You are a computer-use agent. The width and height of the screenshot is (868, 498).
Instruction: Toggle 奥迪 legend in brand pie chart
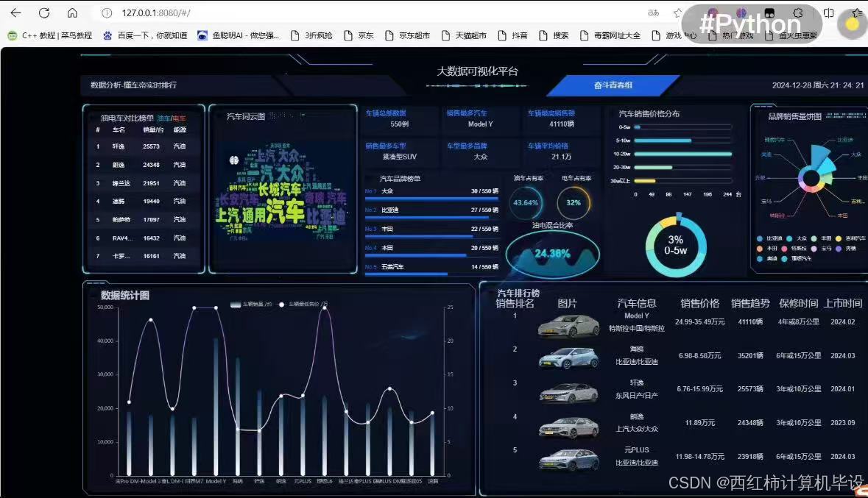tap(766, 259)
